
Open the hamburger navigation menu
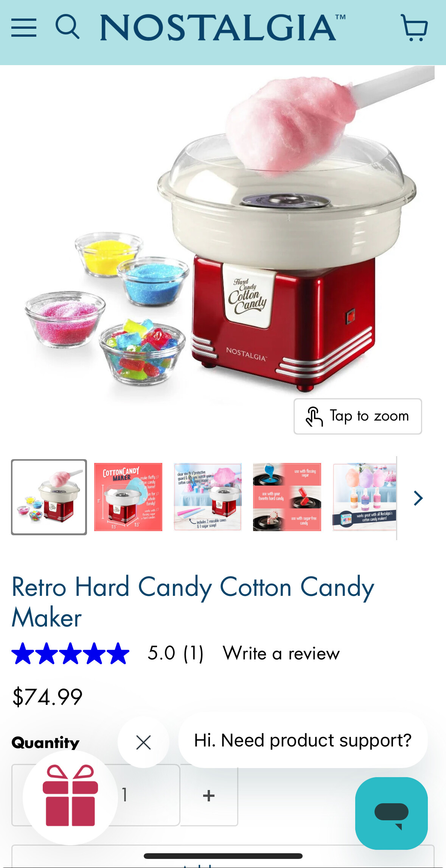click(24, 28)
